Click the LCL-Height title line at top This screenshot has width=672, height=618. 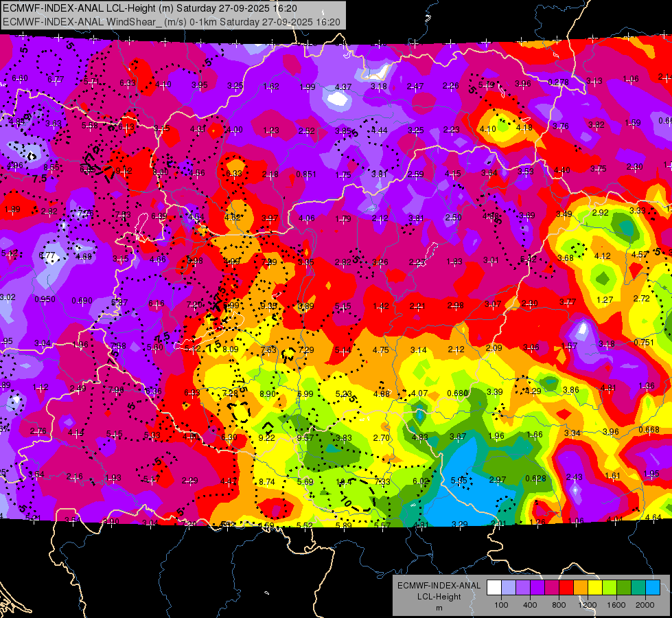click(150, 8)
